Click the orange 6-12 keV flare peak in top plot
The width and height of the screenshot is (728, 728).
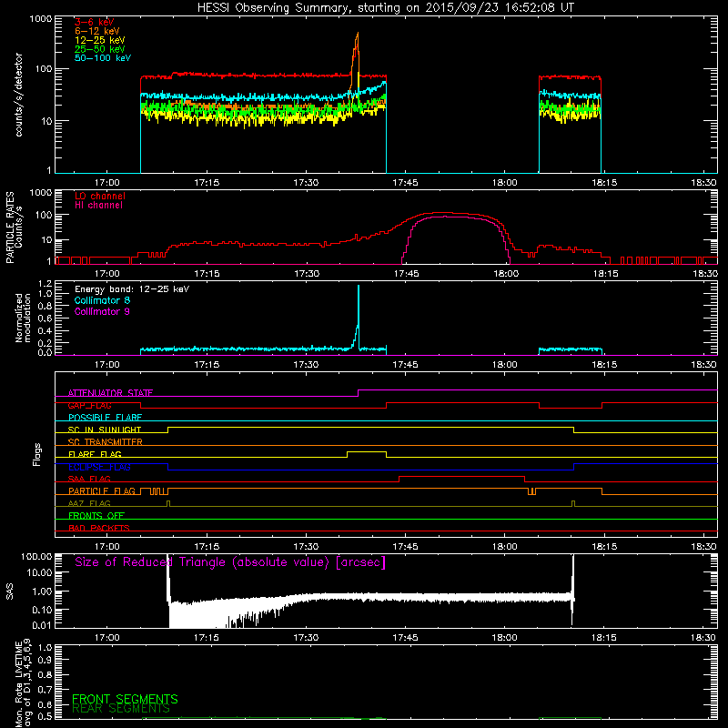click(x=357, y=35)
